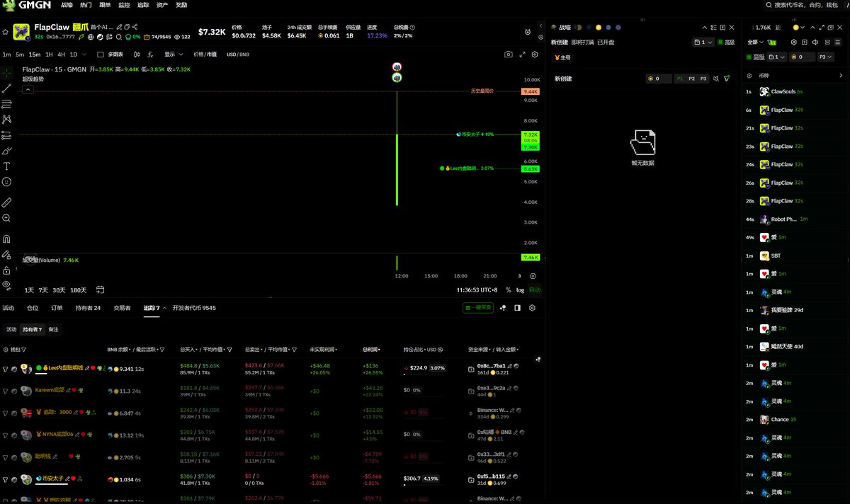
Task: Open the price alert clock icon
Action: 528,33
